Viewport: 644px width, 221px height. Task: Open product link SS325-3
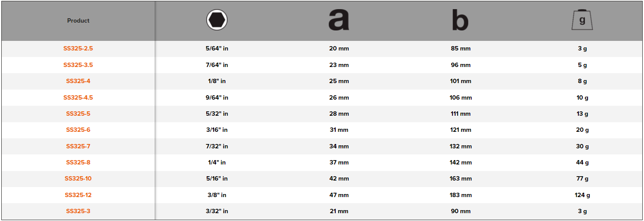point(78,211)
